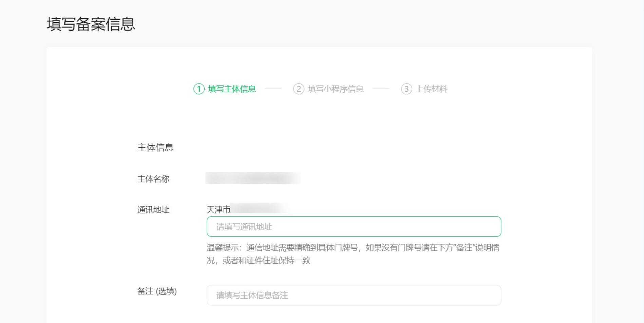Screen dimensions: 644x323
Task: Click the connector line before step 上传材料
Action: 382,89
